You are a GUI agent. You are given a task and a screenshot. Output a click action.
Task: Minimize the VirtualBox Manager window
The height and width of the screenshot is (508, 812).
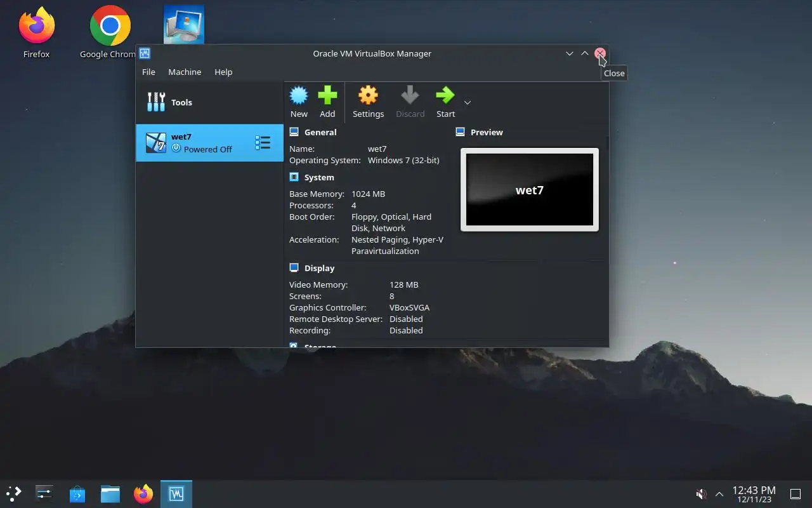570,53
